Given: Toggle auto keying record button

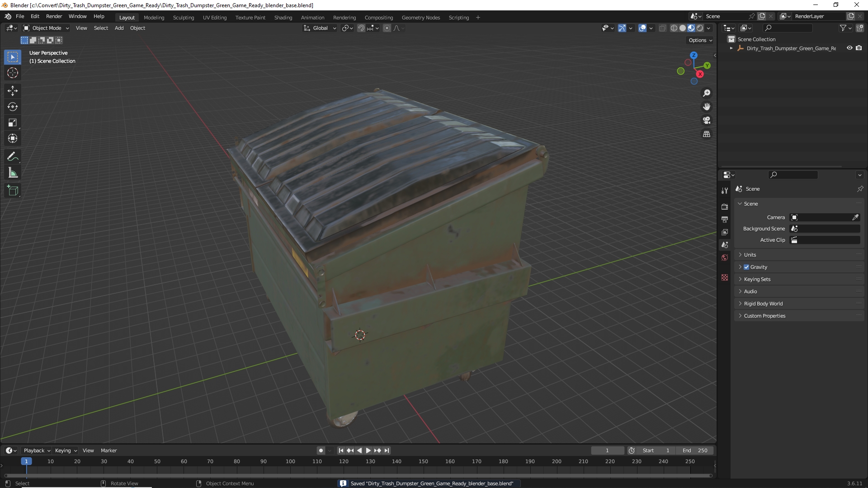Looking at the screenshot, I should click(x=321, y=450).
